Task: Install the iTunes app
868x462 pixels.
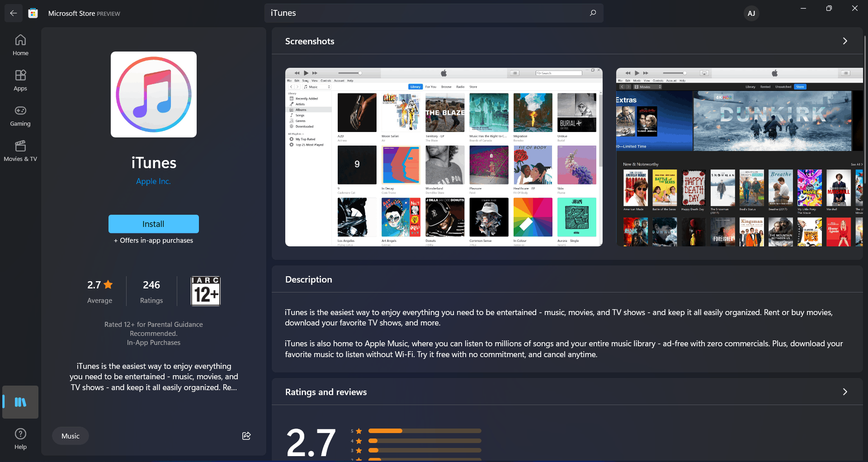Action: [153, 224]
